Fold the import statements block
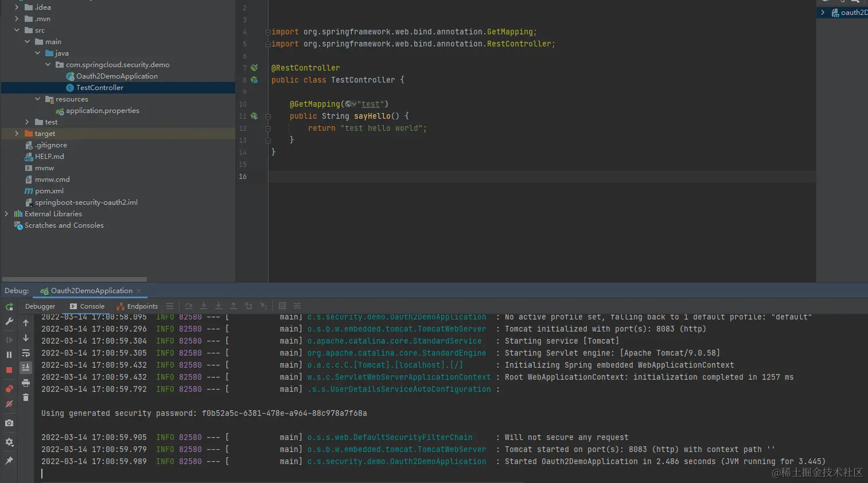868x483 pixels. point(268,32)
